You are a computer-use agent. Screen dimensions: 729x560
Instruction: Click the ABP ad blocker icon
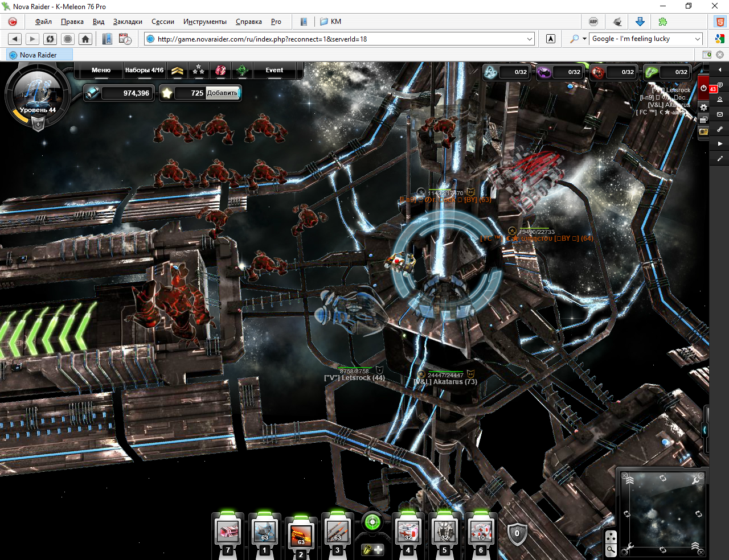click(593, 22)
